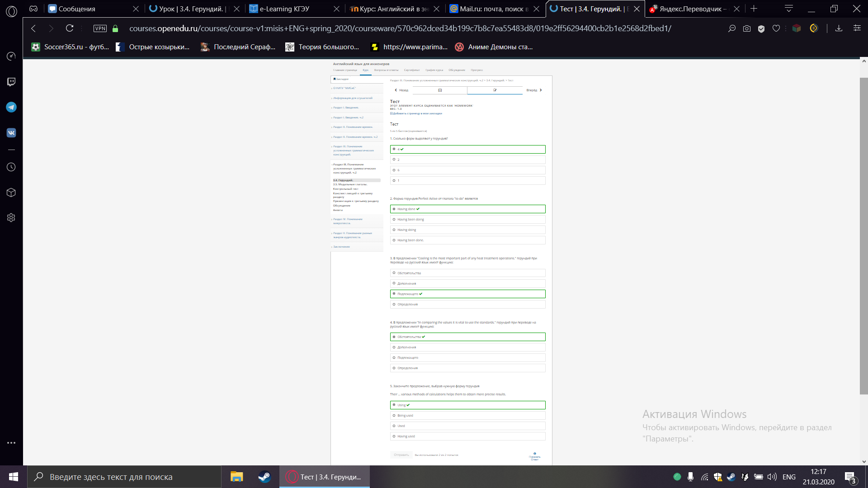Open the Прогресс course tab
The width and height of the screenshot is (868, 488).
[x=476, y=70]
